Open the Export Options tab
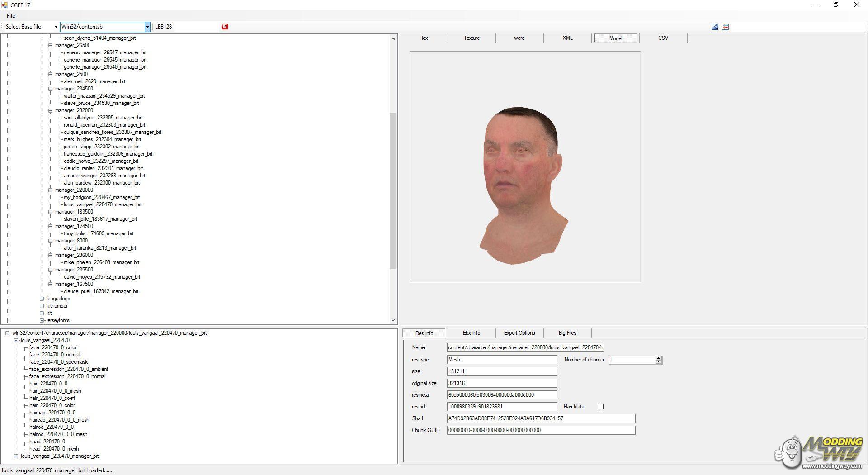 519,333
